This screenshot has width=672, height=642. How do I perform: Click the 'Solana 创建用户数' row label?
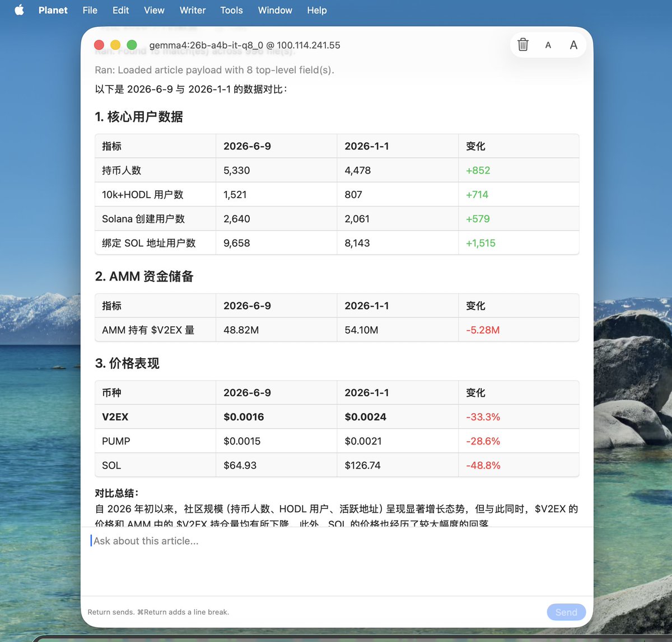143,219
